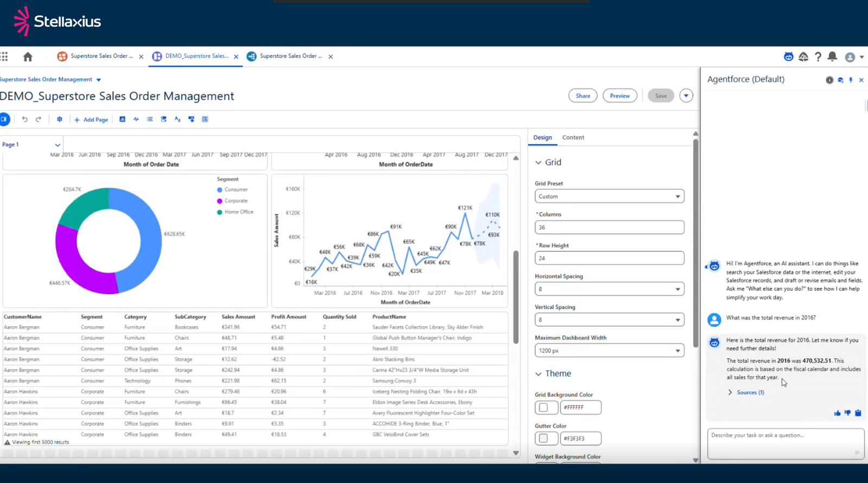Open the Grid Preset dropdown
Viewport: 868px width, 483px height.
pos(609,196)
